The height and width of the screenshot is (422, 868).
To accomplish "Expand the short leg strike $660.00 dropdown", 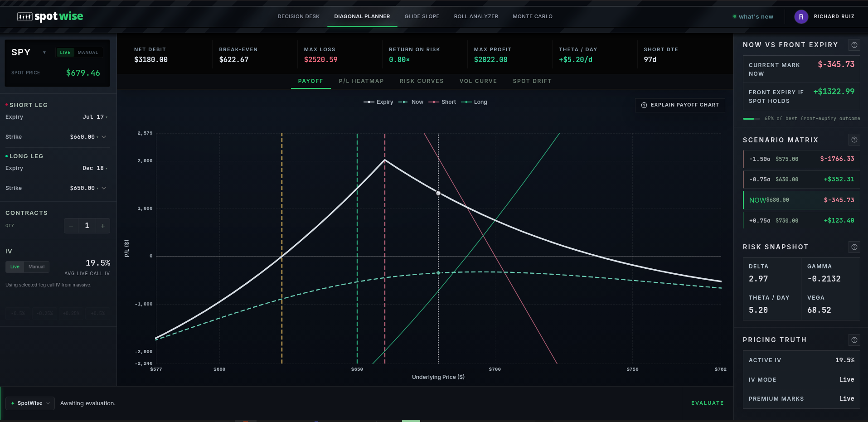I will [88, 137].
